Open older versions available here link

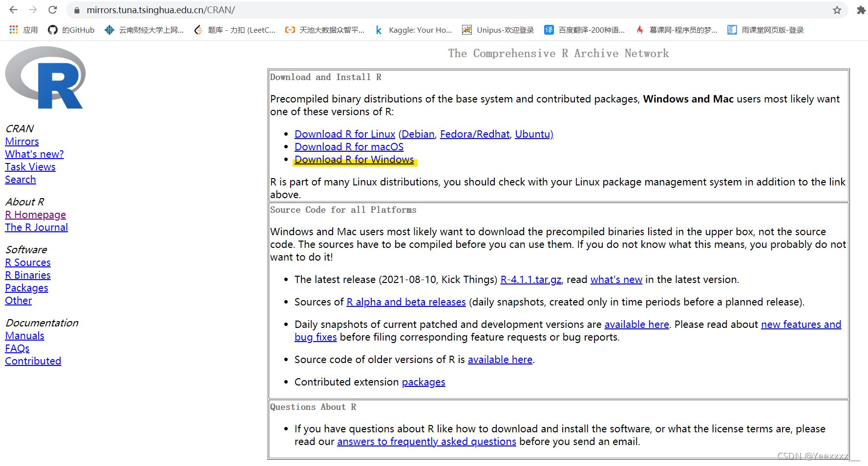pos(500,360)
